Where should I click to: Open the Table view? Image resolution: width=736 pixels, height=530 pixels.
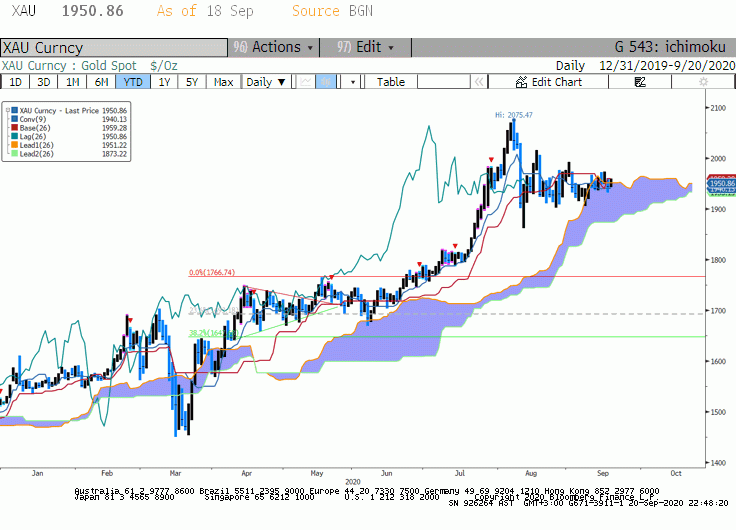391,82
